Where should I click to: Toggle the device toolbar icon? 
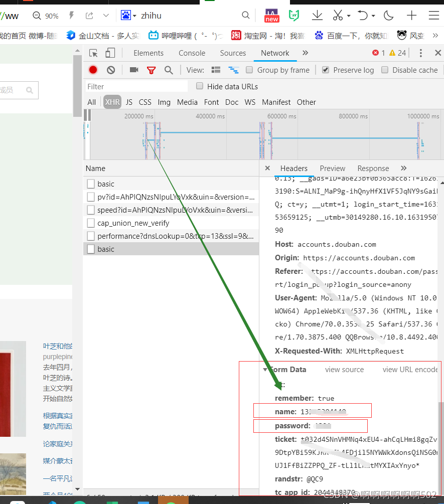[110, 53]
